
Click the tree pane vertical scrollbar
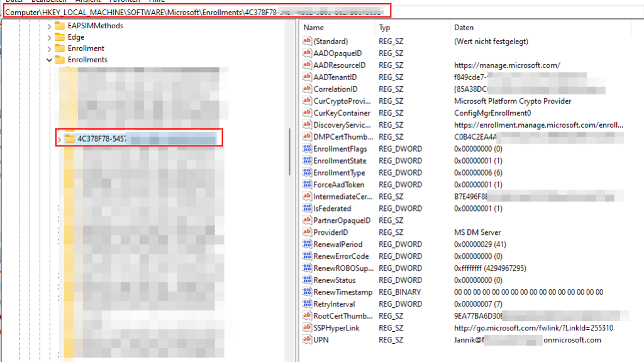tap(291, 189)
